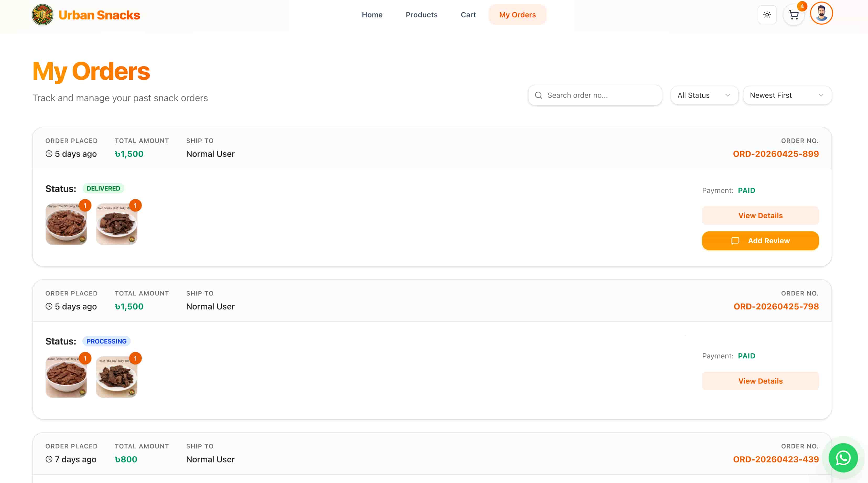Viewport: 868px width, 483px height.
Task: Click the clock icon beside 7 days ago
Action: click(49, 459)
